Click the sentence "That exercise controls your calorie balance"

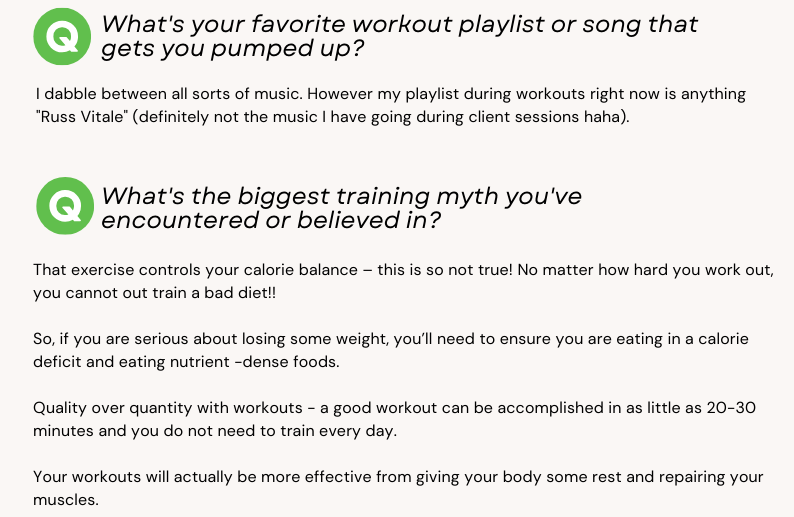(195, 269)
